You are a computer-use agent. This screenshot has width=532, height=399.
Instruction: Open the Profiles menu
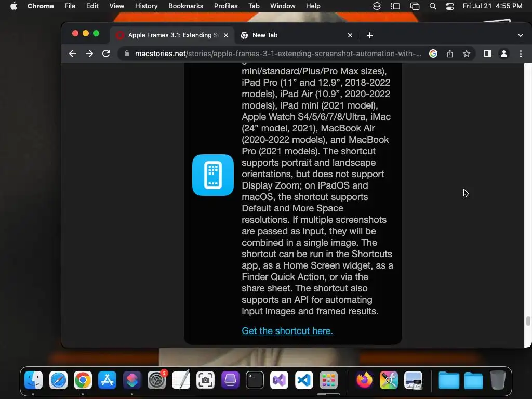click(225, 6)
